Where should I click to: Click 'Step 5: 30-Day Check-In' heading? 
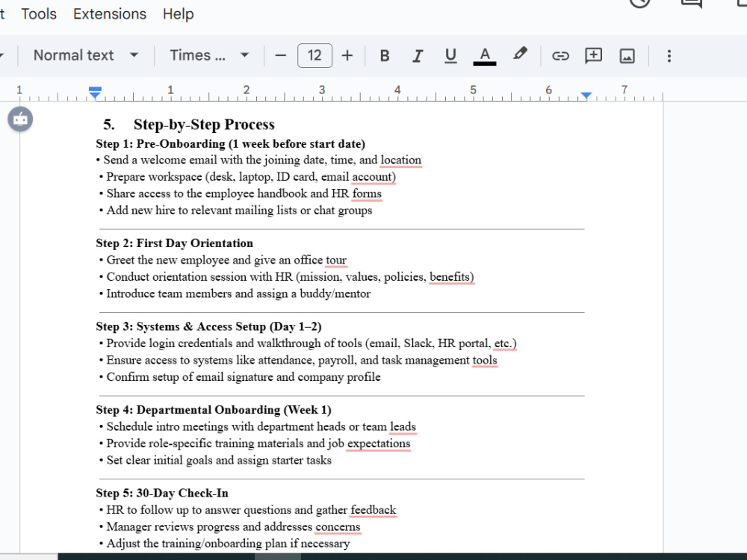tap(162, 494)
